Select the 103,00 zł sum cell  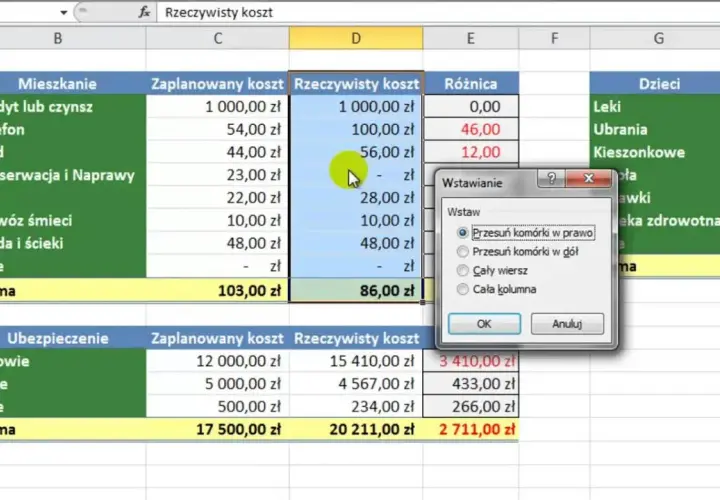point(218,291)
